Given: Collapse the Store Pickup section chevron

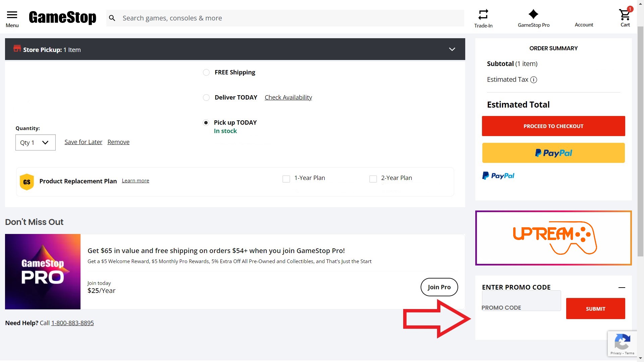Looking at the screenshot, I should click(452, 49).
